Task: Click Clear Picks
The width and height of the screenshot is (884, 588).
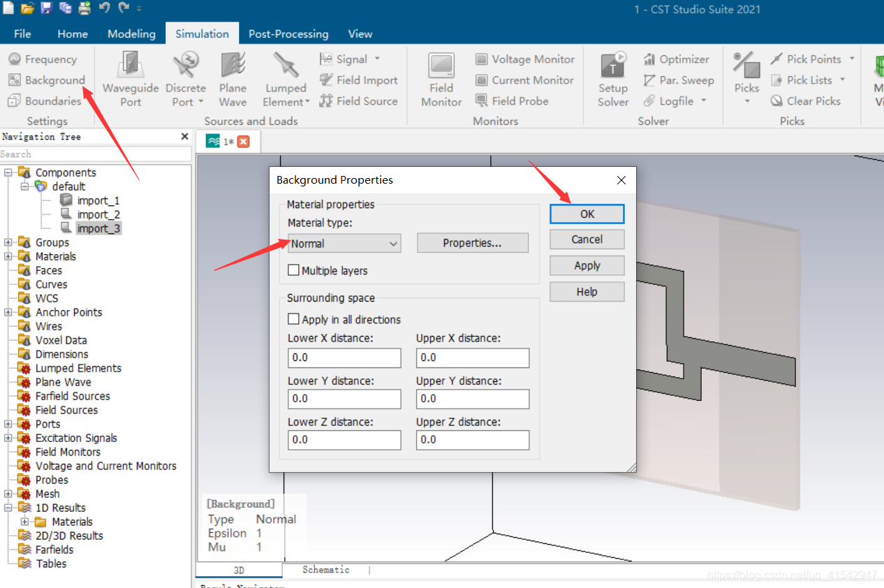Action: (x=805, y=101)
